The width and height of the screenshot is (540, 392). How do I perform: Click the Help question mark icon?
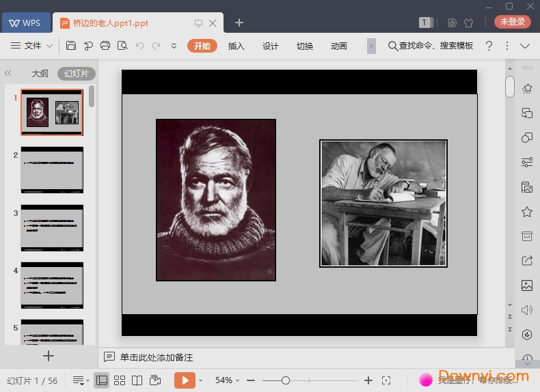coord(489,46)
